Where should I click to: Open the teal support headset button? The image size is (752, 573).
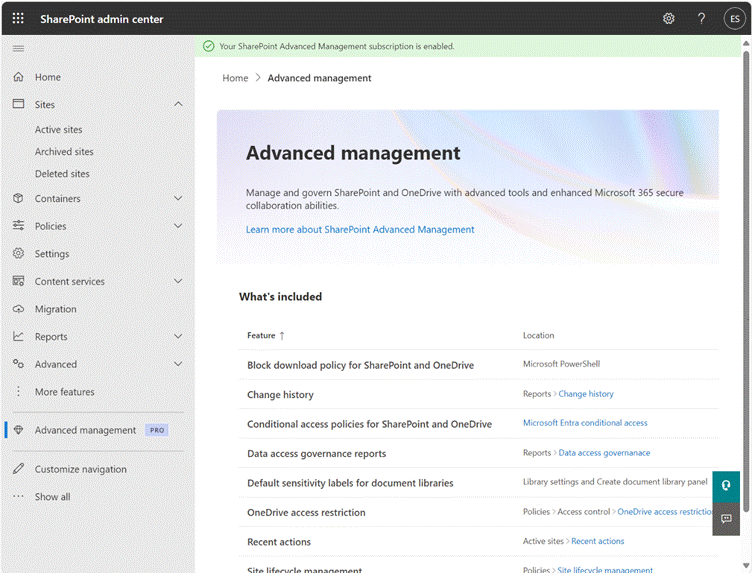tap(726, 485)
